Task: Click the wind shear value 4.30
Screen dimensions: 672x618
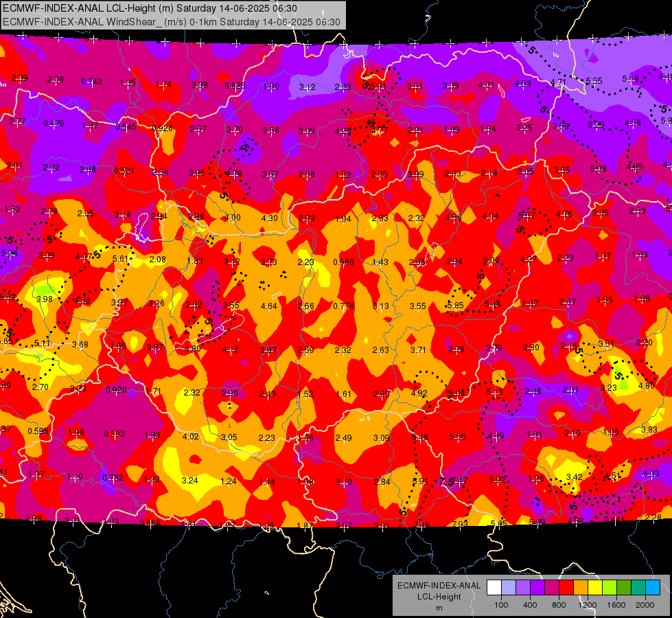Action: point(270,218)
